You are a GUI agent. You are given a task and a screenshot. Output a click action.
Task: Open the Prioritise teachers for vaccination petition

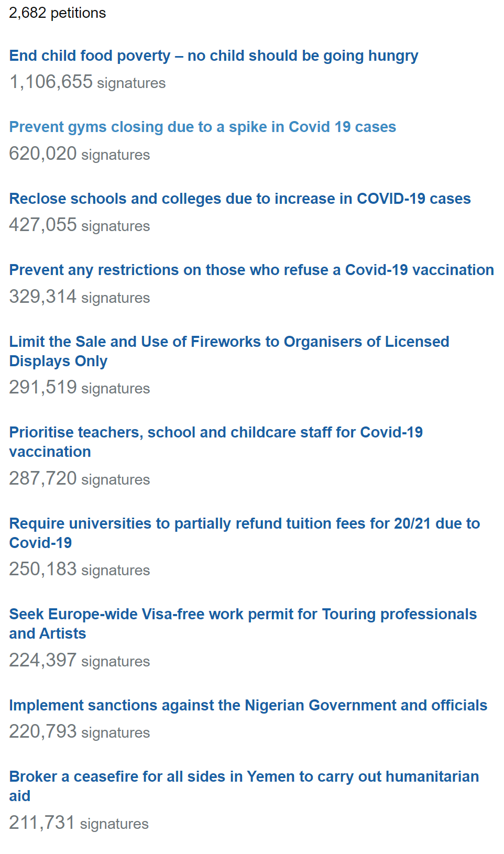[215, 433]
